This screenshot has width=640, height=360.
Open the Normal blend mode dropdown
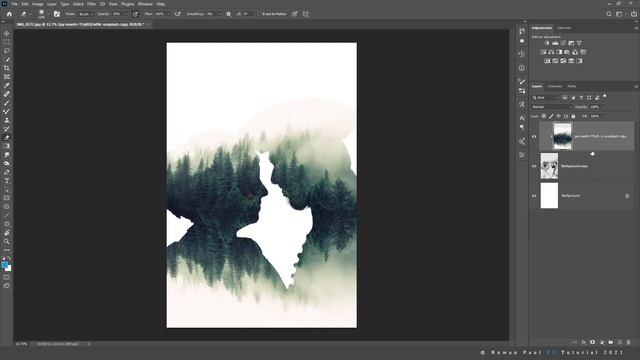tap(552, 107)
